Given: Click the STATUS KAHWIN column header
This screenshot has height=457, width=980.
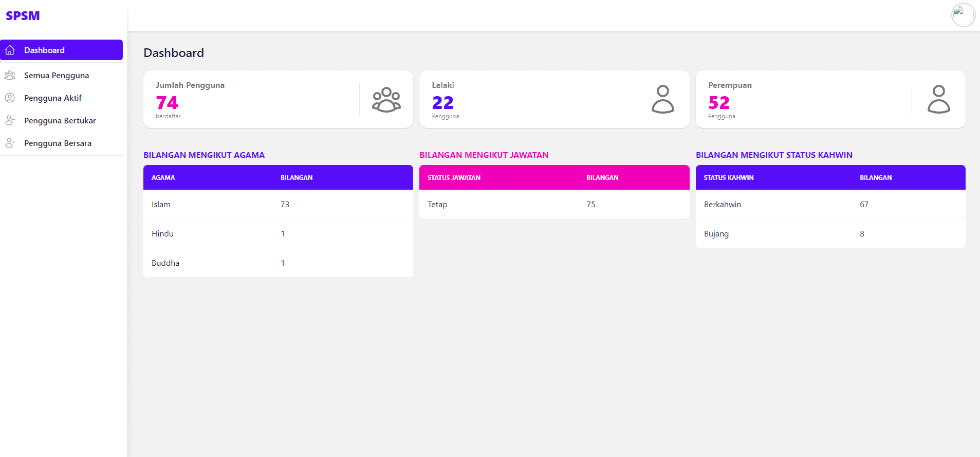Looking at the screenshot, I should click(x=729, y=177).
